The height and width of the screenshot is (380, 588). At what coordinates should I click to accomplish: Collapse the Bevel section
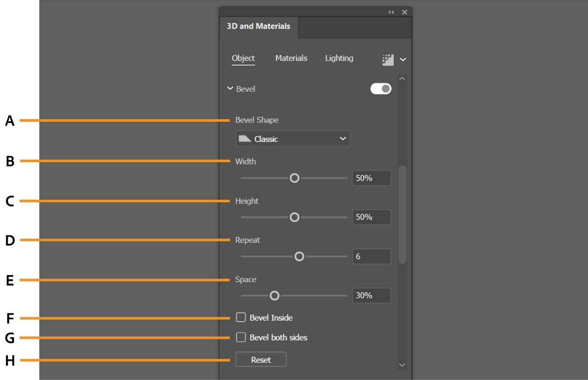point(230,88)
